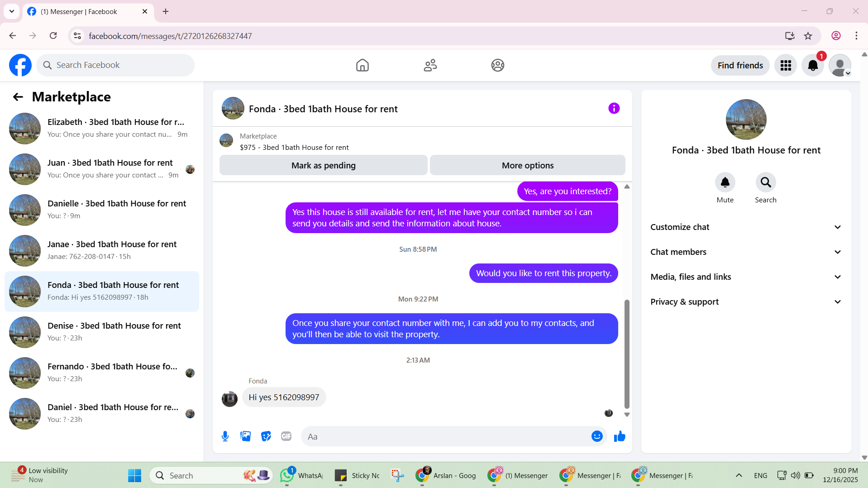This screenshot has width=868, height=488.
Task: Open Juan's house rental conversation
Action: point(102,169)
